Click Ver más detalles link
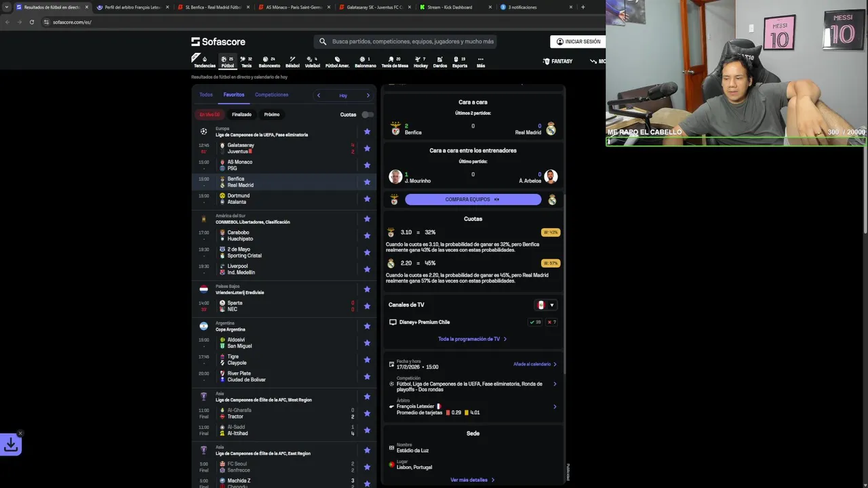The height and width of the screenshot is (488, 868). click(x=472, y=480)
